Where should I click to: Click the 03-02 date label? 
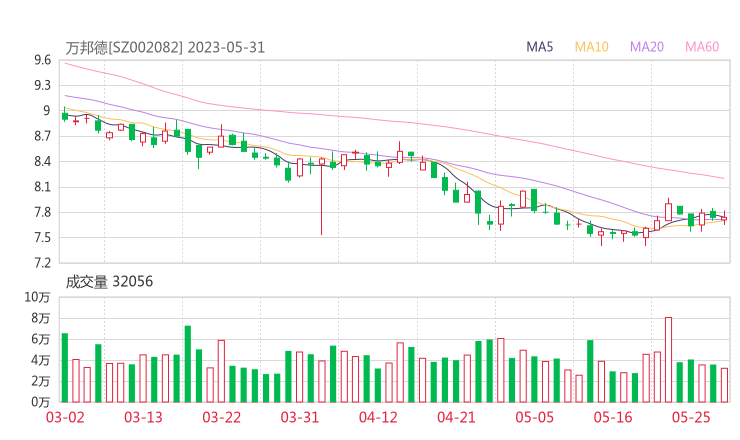pos(65,418)
